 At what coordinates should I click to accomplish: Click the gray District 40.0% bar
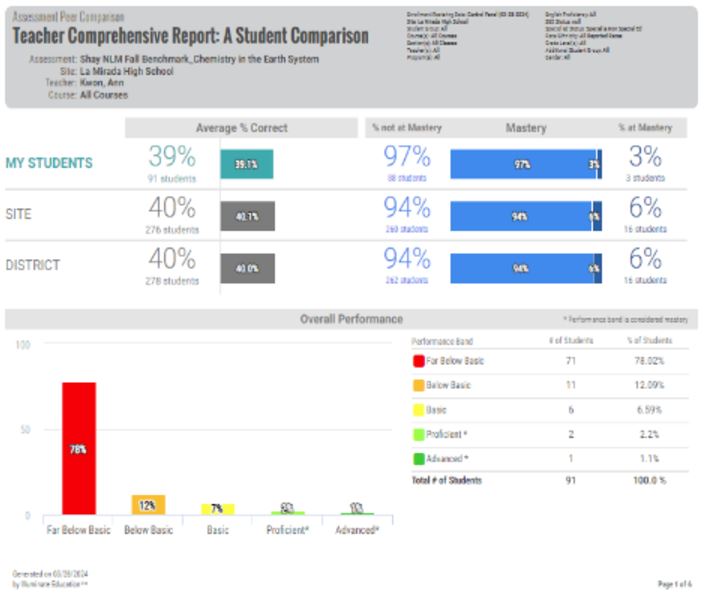[247, 268]
